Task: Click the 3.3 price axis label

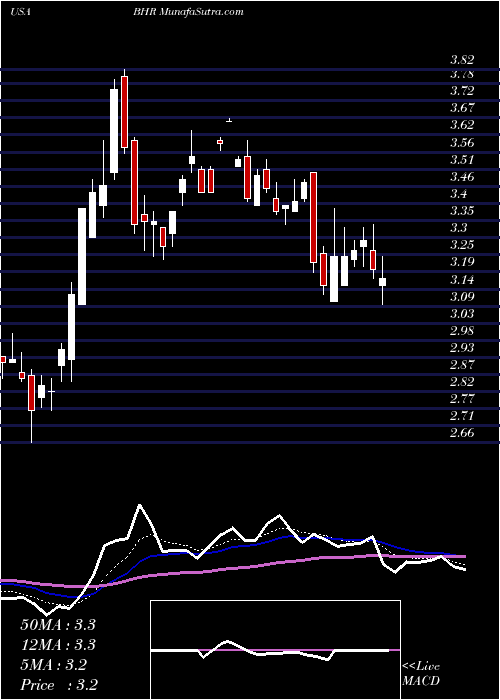Action: pyautogui.click(x=458, y=228)
